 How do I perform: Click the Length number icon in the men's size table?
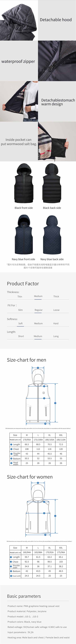pyautogui.click(x=11, y=444)
